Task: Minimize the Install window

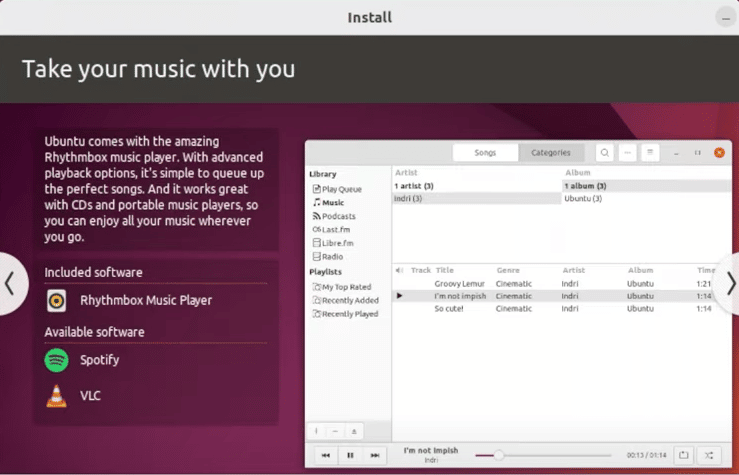Action: pos(725,18)
